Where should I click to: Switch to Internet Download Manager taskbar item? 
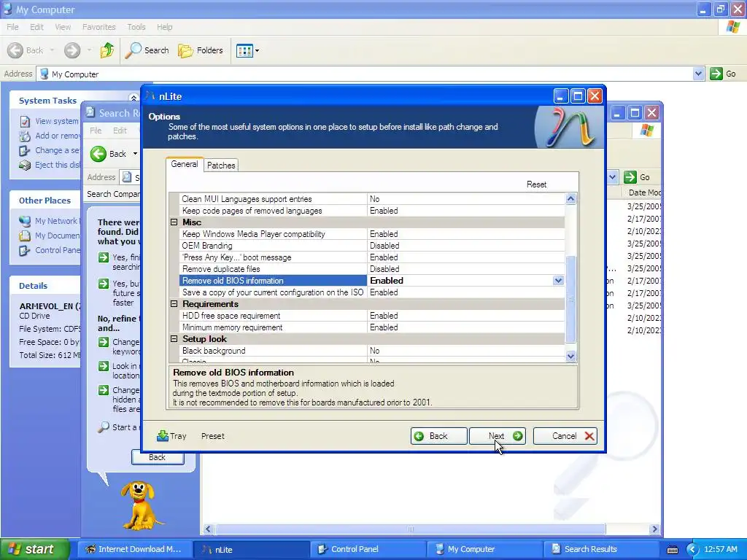[134, 549]
